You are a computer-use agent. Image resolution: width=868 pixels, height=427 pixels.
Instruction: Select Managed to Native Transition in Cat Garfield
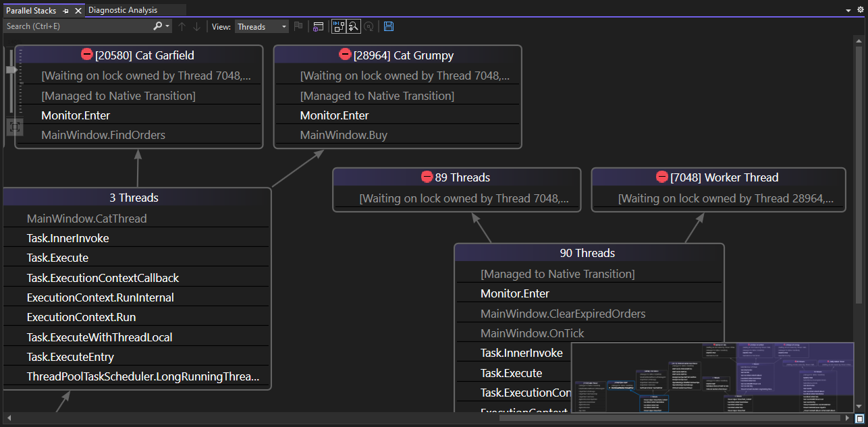point(138,96)
